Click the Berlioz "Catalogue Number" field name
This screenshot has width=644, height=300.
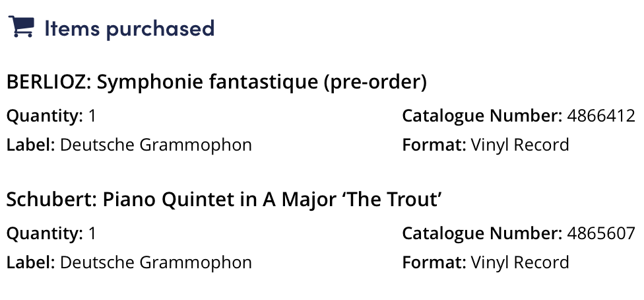coord(482,116)
